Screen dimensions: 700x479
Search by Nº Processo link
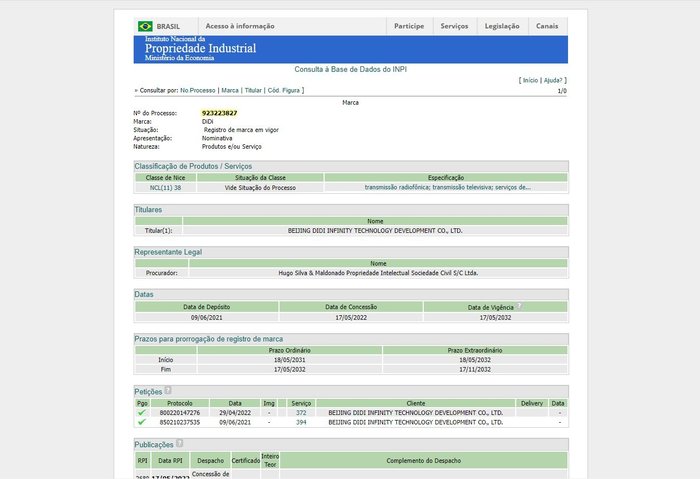click(x=197, y=90)
